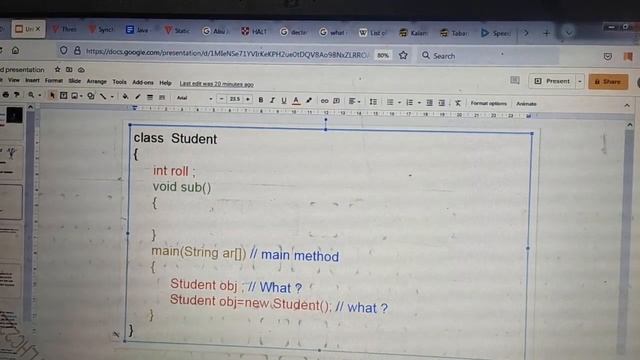Screen dimensions: 640x360
Task: Open the Text color picker
Action: click(x=296, y=100)
